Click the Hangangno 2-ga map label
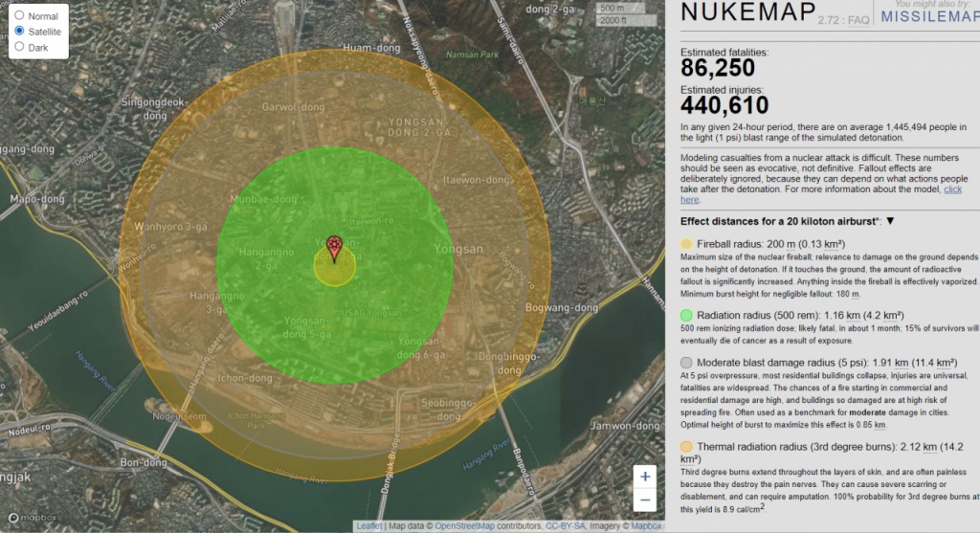The height and width of the screenshot is (533, 980). (x=266, y=258)
